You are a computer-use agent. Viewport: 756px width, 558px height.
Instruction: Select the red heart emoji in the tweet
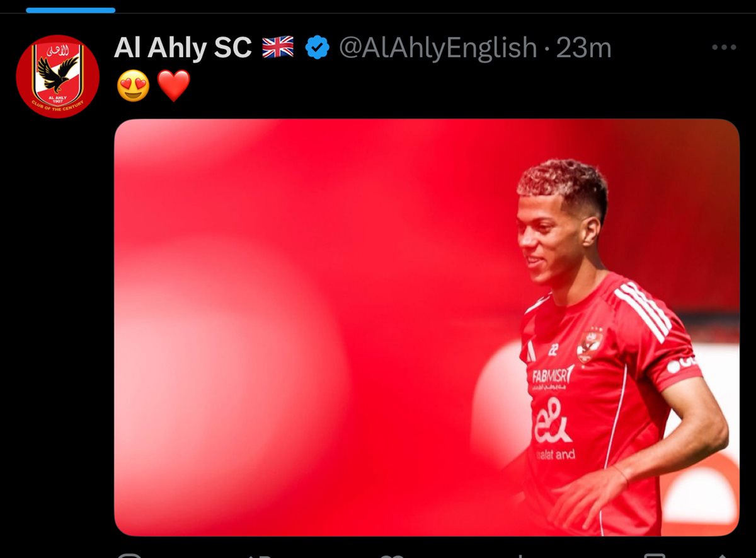[x=173, y=86]
